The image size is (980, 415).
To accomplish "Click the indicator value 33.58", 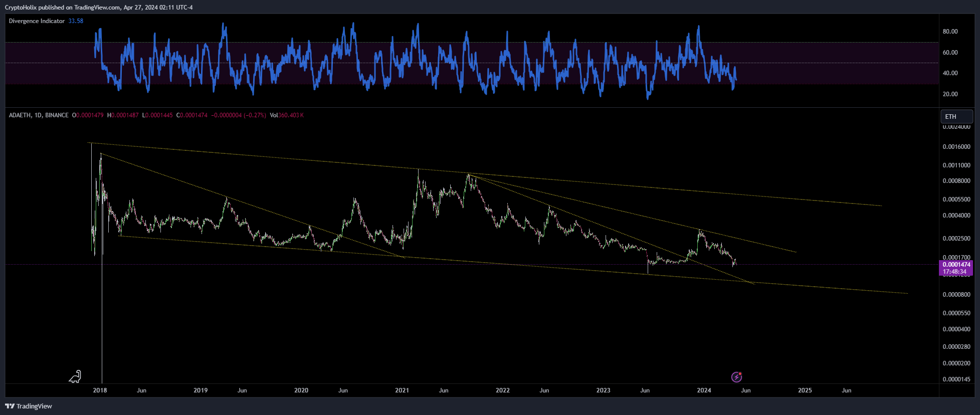I will coord(76,21).
